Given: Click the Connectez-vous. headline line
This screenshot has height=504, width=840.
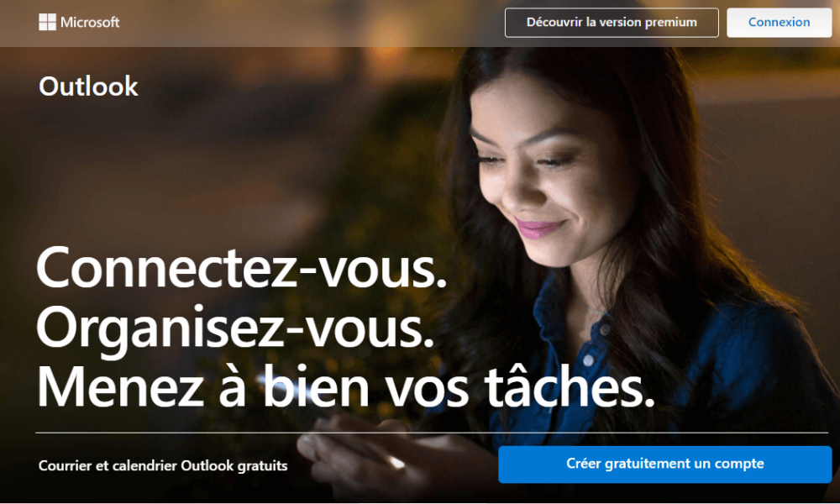Looking at the screenshot, I should coord(242,268).
